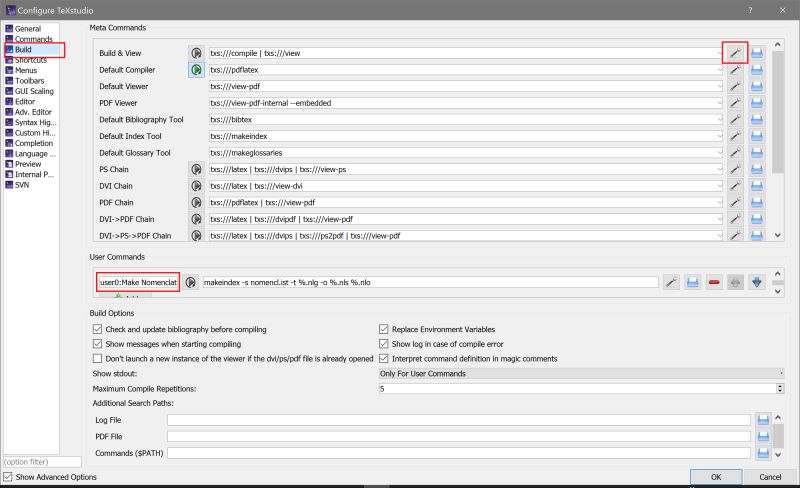Open Show stdout dropdown
800x488 pixels.
[581, 373]
